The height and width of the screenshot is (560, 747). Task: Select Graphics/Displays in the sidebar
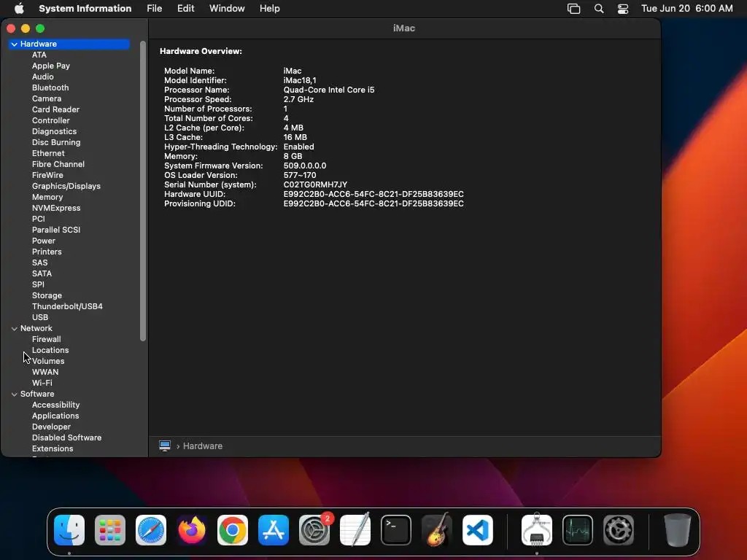(66, 186)
